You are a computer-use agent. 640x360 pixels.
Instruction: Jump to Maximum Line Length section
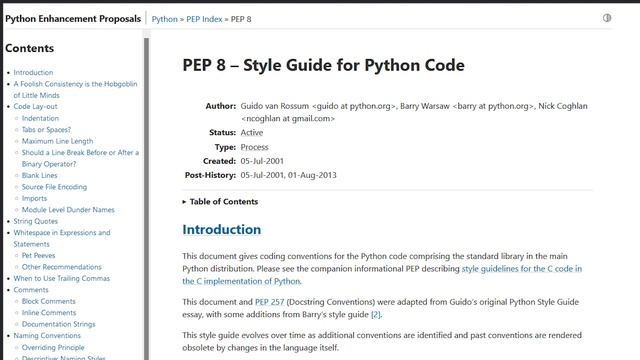57,141
